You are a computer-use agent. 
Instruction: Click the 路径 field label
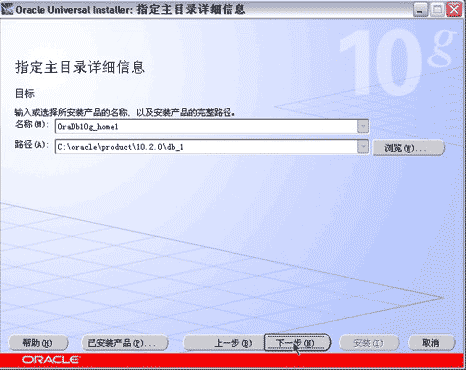tap(32, 145)
